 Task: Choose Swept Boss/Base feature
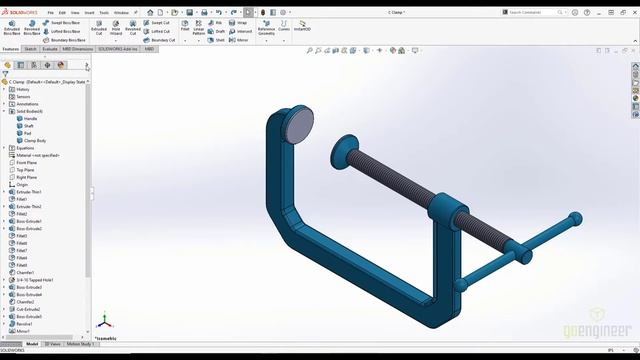pyautogui.click(x=61, y=23)
